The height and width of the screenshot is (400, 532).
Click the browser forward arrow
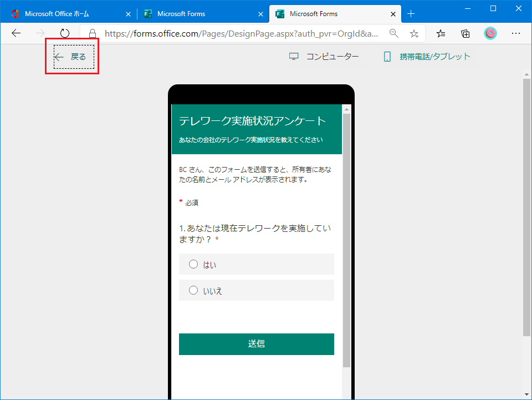[40, 33]
